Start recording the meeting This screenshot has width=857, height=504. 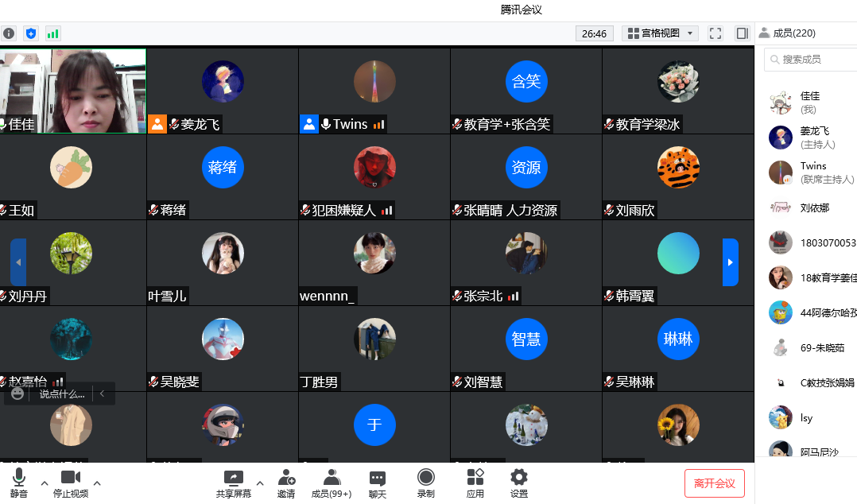pos(426,483)
